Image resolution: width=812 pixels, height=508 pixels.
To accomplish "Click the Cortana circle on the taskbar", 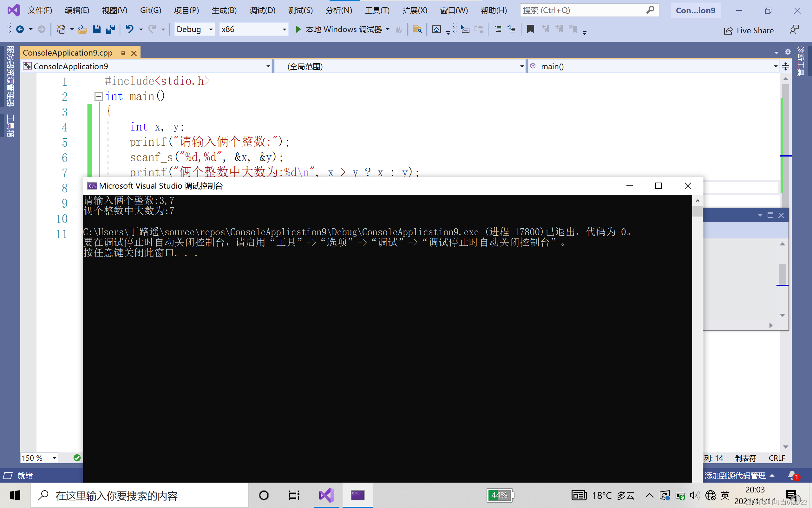I will pos(264,495).
